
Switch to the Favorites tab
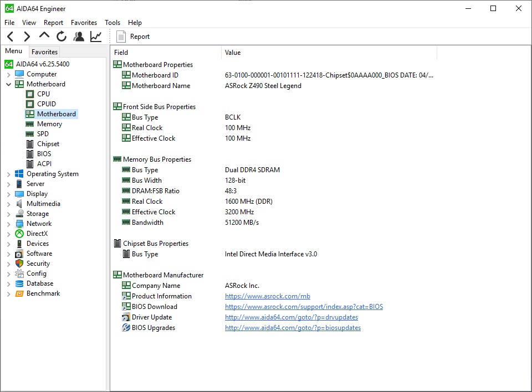(44, 52)
